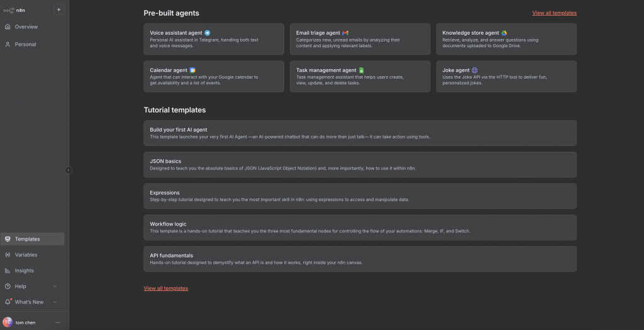Expand the Help submenu chevron
The height and width of the screenshot is (330, 644).
[55, 287]
